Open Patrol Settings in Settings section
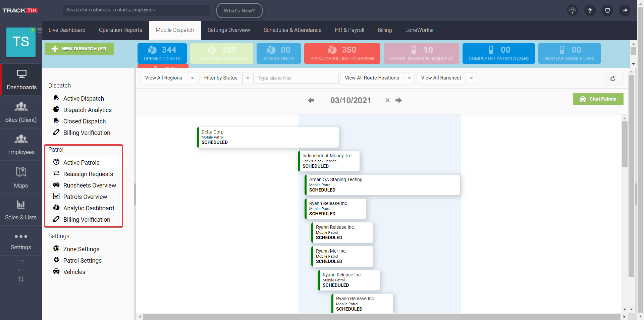 coord(83,261)
